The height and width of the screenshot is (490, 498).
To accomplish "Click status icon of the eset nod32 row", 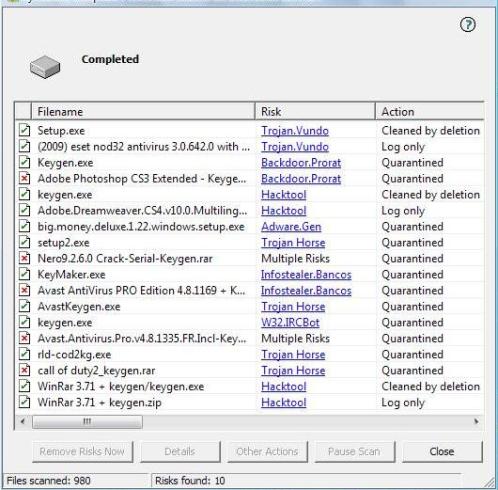I will [24, 146].
